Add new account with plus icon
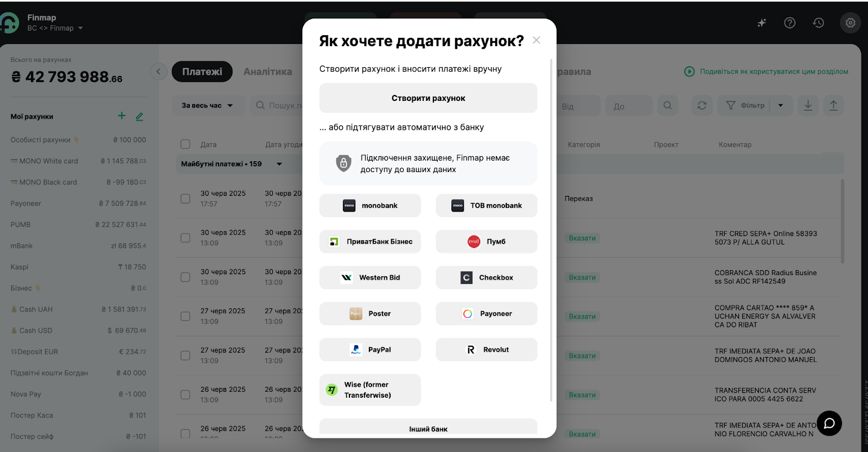 pyautogui.click(x=122, y=116)
